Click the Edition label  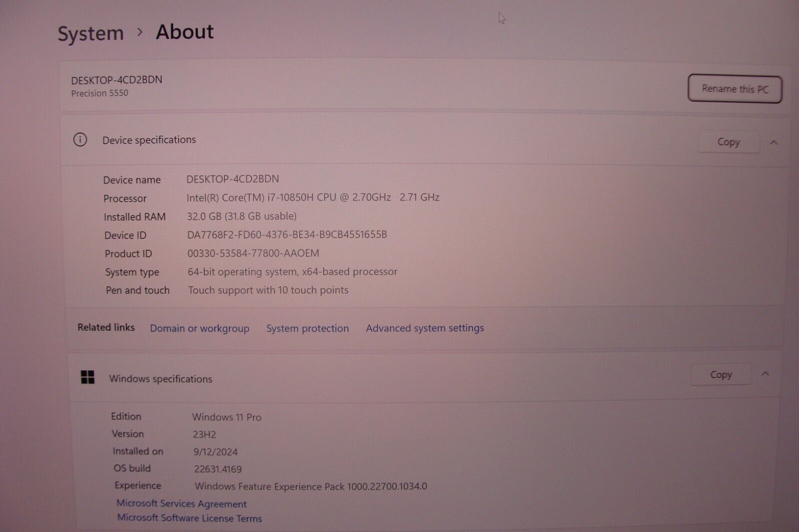[126, 416]
